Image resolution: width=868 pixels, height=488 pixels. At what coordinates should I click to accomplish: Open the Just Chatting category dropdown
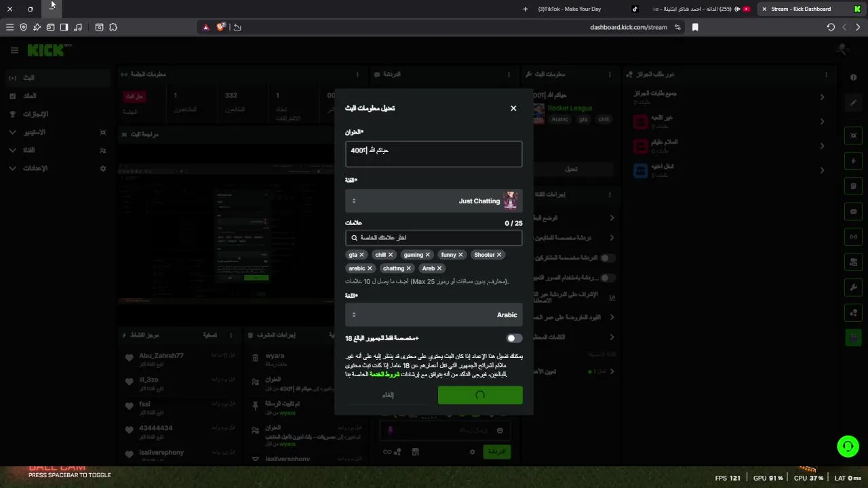433,201
